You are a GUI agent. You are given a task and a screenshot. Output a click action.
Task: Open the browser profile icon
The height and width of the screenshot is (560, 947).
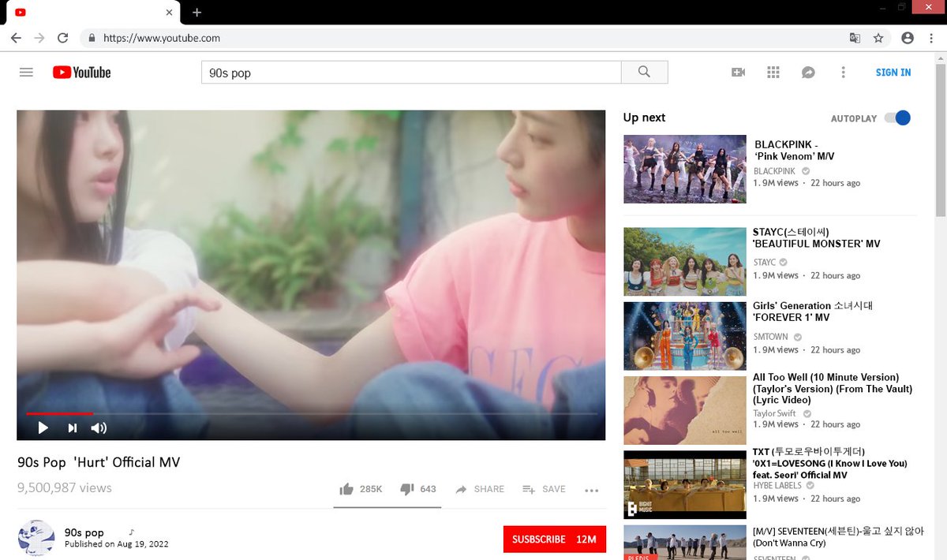[908, 38]
